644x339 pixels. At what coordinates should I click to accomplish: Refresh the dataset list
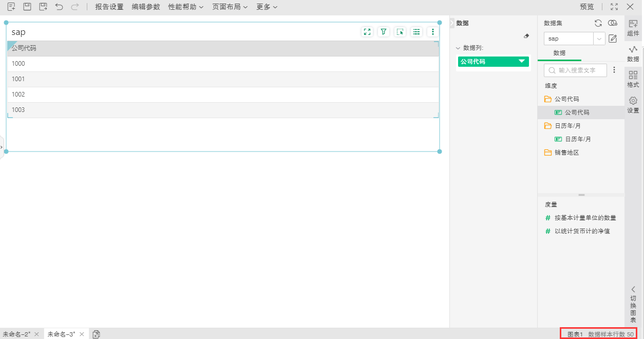point(598,23)
